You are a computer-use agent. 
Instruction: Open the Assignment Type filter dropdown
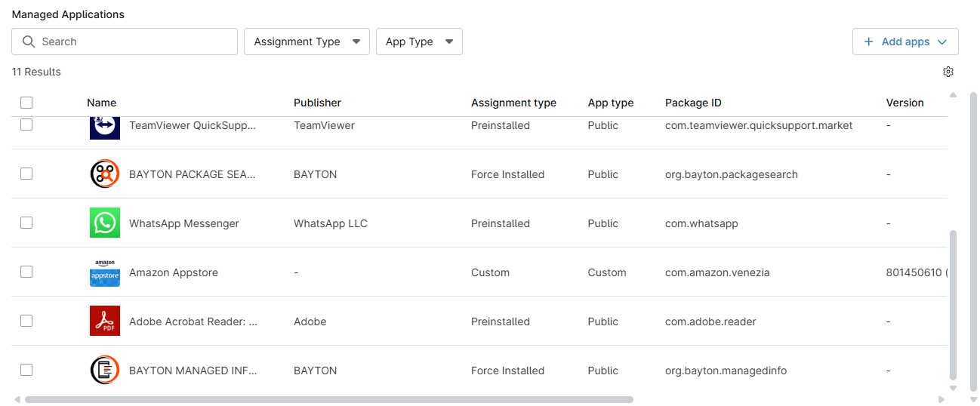pos(307,42)
